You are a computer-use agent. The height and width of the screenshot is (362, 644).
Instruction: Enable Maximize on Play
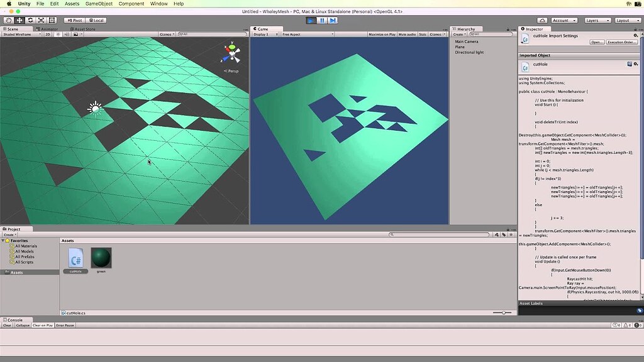(x=384, y=34)
